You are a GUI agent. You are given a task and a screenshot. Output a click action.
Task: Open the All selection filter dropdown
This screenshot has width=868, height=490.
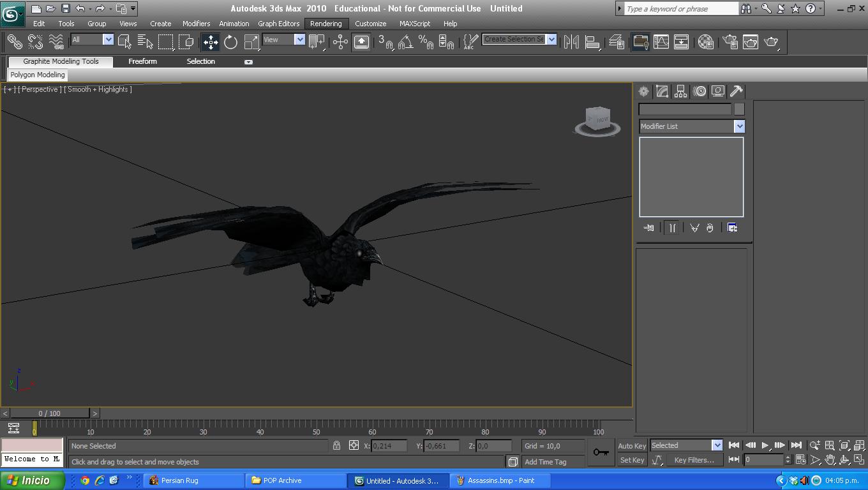coord(92,40)
